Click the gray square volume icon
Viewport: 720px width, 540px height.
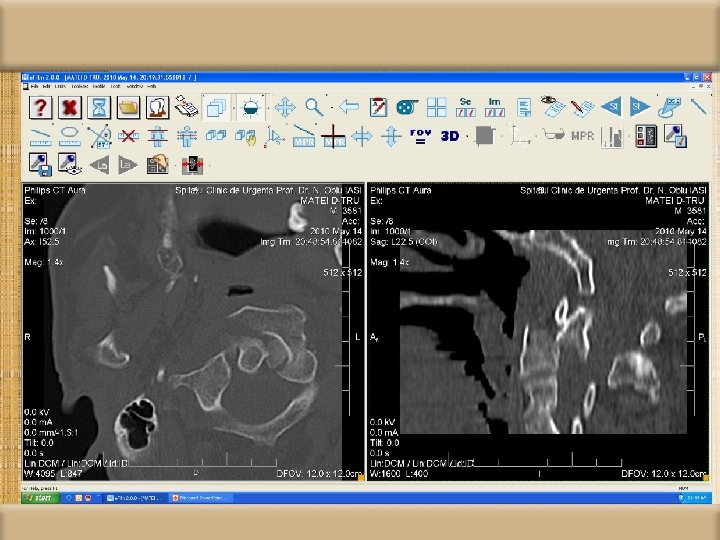pyautogui.click(x=484, y=136)
